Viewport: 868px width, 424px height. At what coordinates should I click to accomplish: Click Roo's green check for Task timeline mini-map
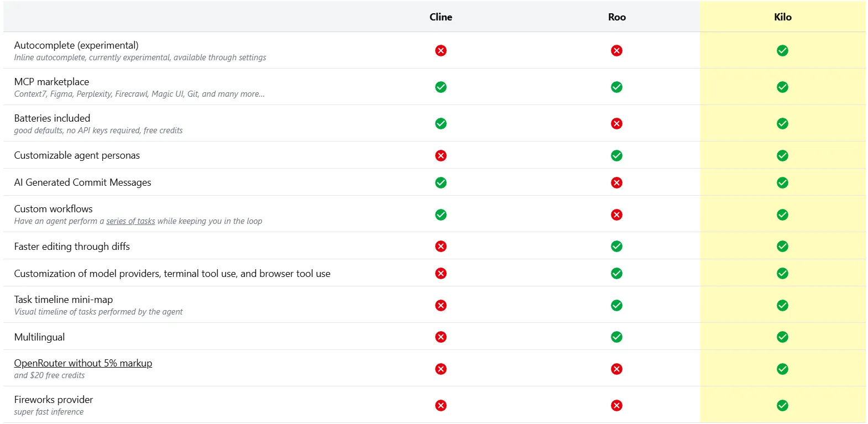616,305
